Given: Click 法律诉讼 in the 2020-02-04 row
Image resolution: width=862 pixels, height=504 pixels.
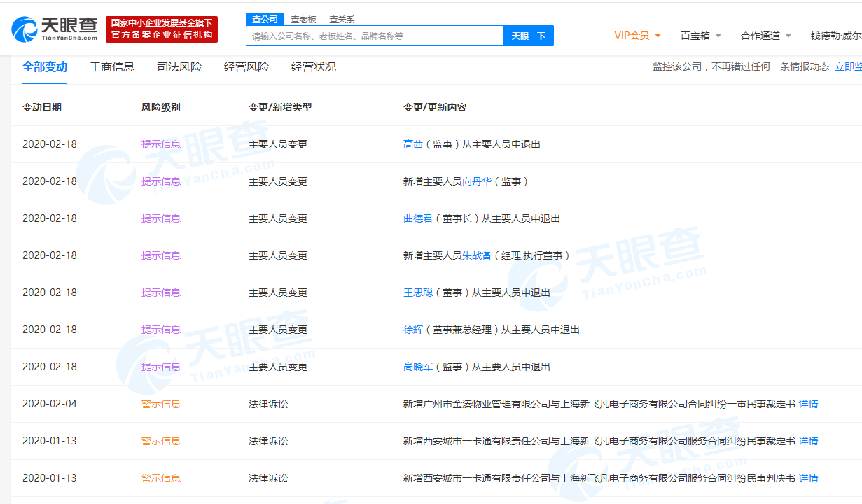Looking at the screenshot, I should coord(268,404).
